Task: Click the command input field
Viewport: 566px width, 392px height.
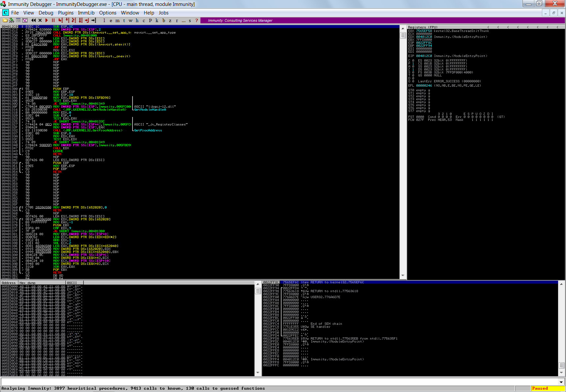Action: click(280, 382)
